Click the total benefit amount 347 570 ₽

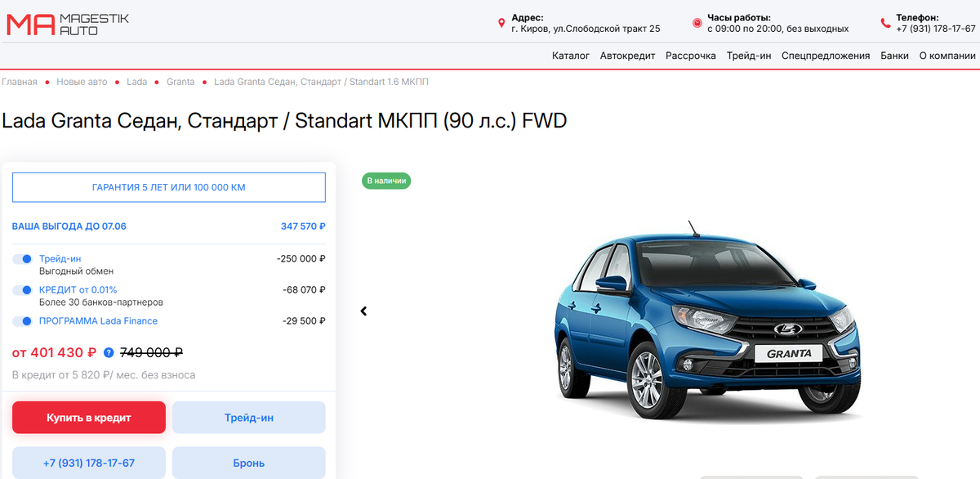pos(303,226)
